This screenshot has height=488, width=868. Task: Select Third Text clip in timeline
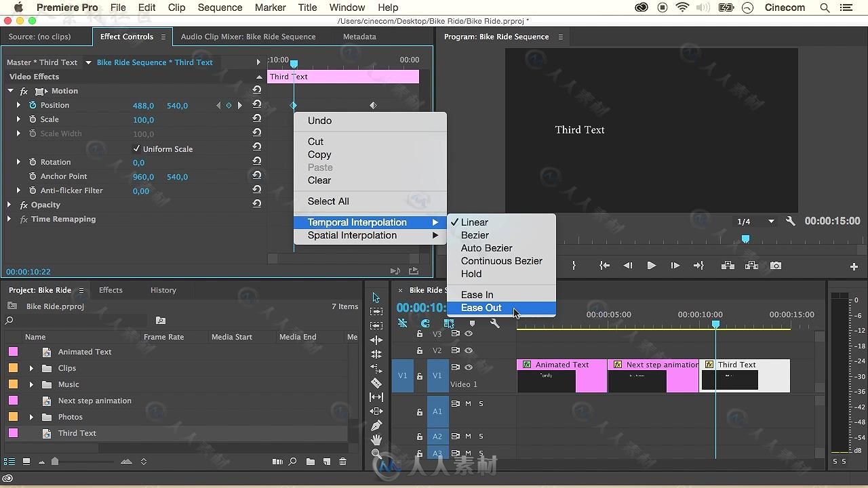[x=744, y=375]
